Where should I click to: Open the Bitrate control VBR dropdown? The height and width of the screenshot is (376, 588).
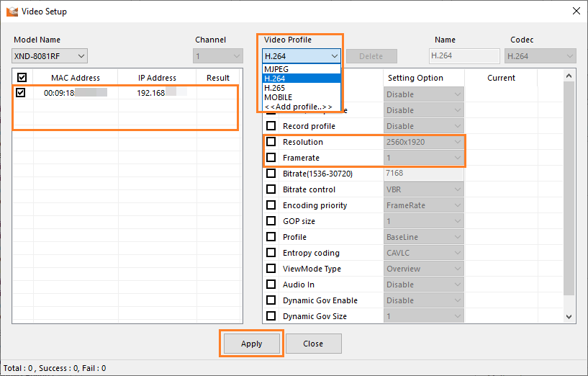[x=424, y=189]
